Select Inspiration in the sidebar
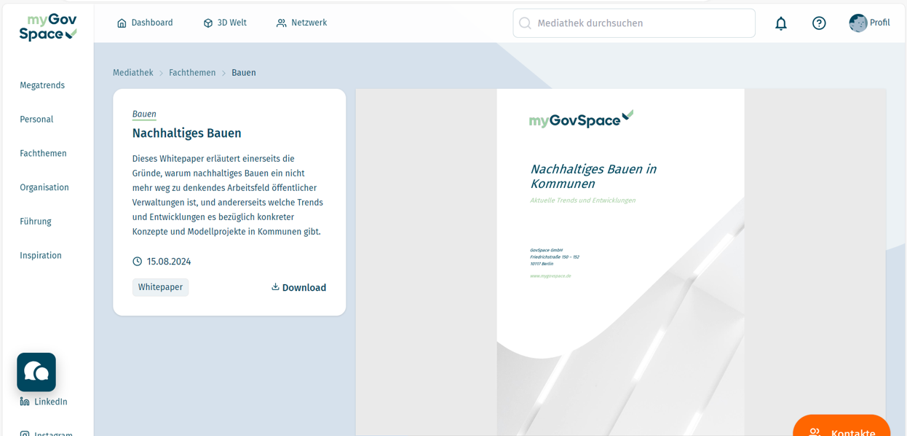Screen dimensions: 907x436 [x=40, y=255]
